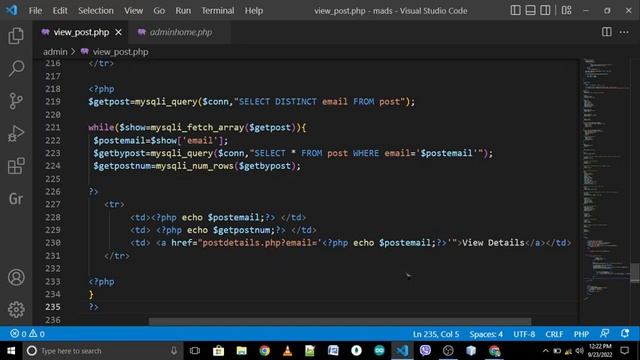This screenshot has height=360, width=640.
Task: Change indentation via Spaces: 4
Action: 486,334
